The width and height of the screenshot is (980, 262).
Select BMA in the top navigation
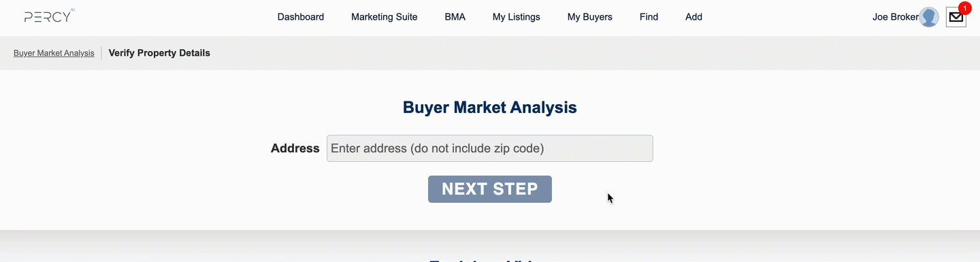click(455, 17)
